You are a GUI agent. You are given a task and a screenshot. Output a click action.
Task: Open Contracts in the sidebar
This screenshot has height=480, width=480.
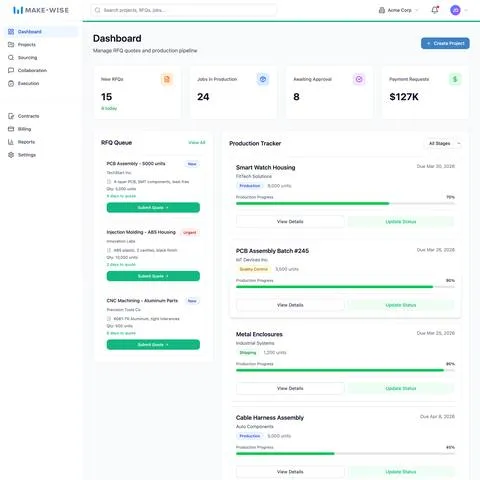tap(42, 116)
